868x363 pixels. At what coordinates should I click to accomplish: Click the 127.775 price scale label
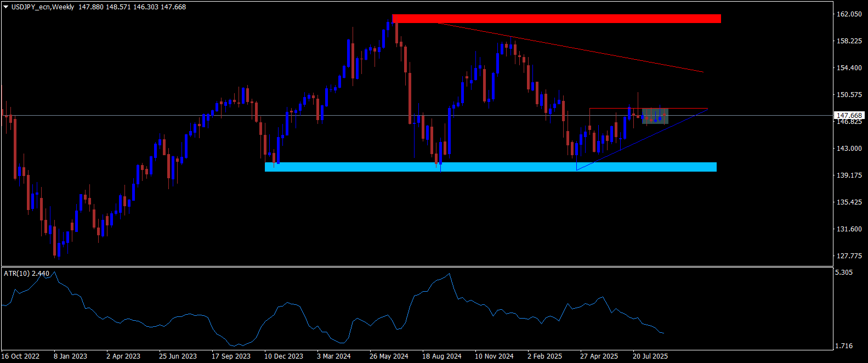point(849,256)
